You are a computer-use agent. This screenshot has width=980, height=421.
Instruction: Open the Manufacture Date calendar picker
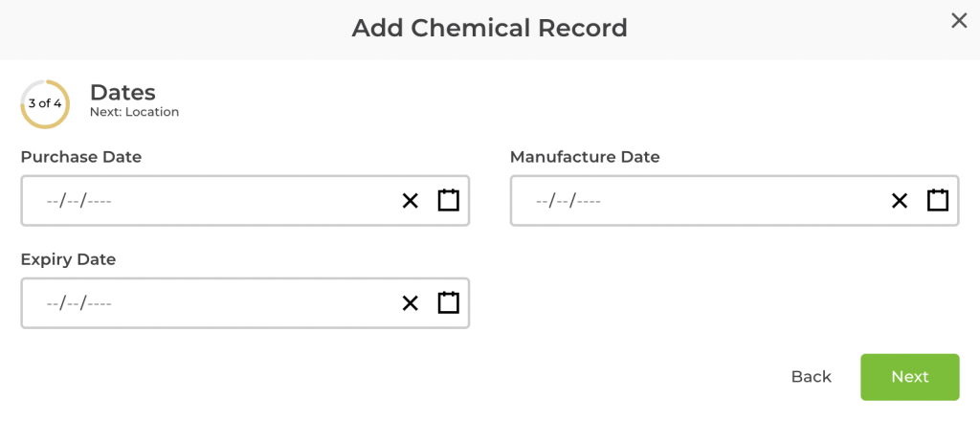pos(938,201)
